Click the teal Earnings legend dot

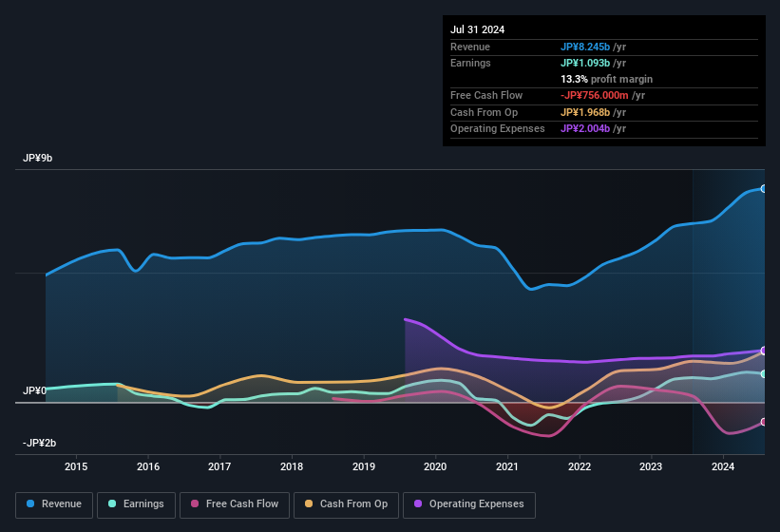[x=112, y=503]
